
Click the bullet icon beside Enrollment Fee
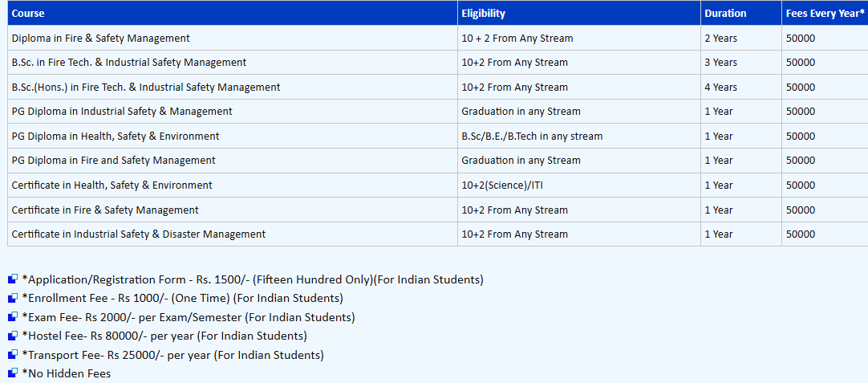tap(12, 299)
